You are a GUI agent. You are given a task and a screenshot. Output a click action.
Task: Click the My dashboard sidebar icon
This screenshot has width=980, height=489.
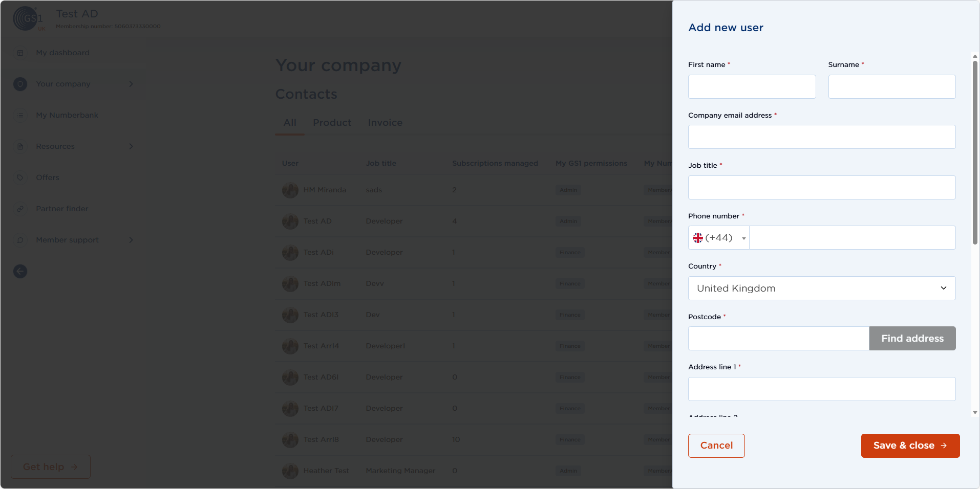click(x=20, y=53)
